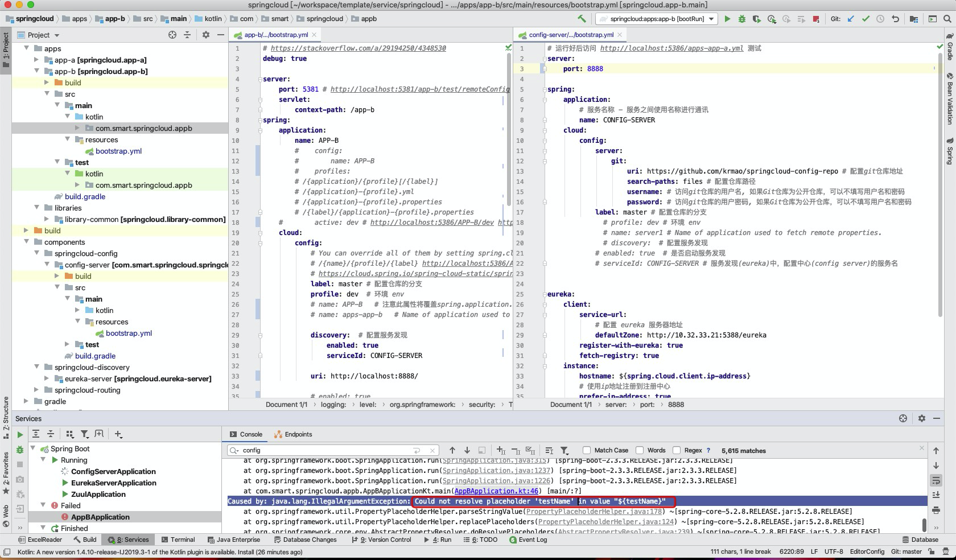Open the Services panel settings gear
956x560 pixels.
[x=922, y=418]
